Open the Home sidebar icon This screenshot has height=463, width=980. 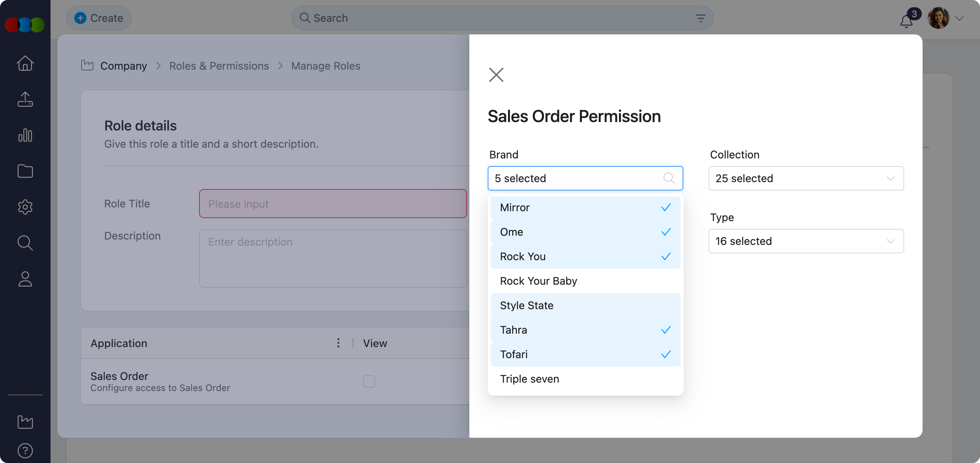point(24,63)
